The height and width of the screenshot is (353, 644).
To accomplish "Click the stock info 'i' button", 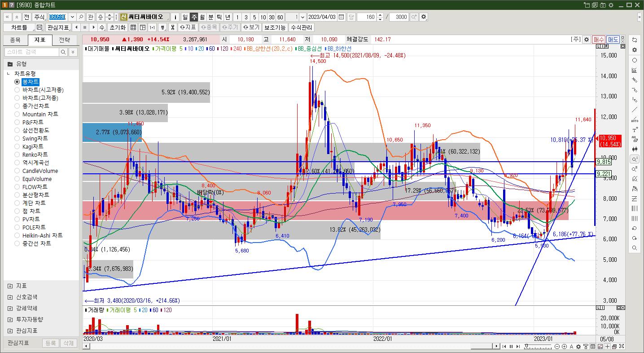I will [175, 17].
